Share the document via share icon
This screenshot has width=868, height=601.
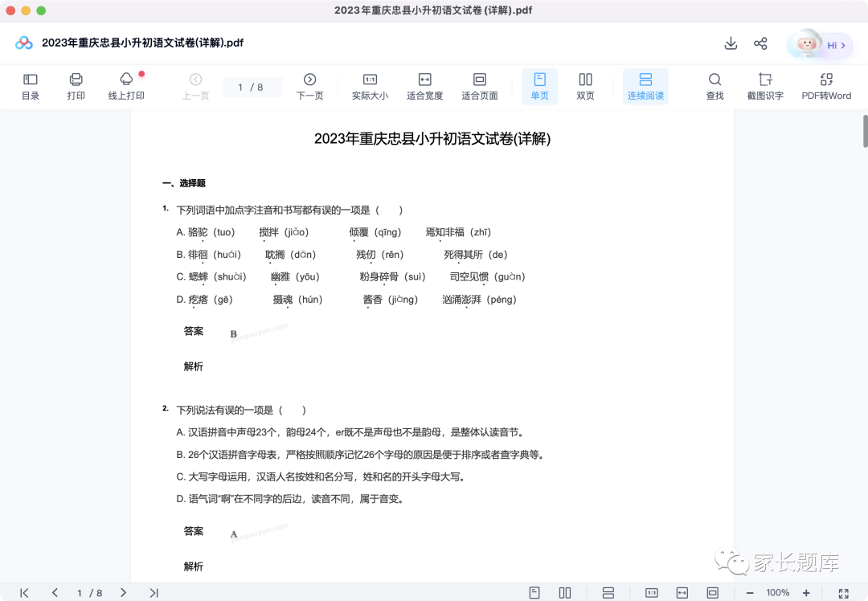[x=760, y=43]
